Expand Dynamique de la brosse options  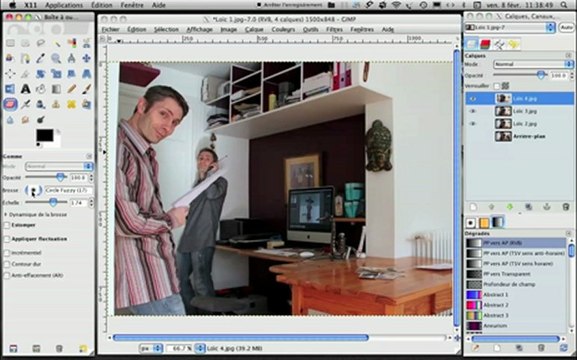point(6,214)
